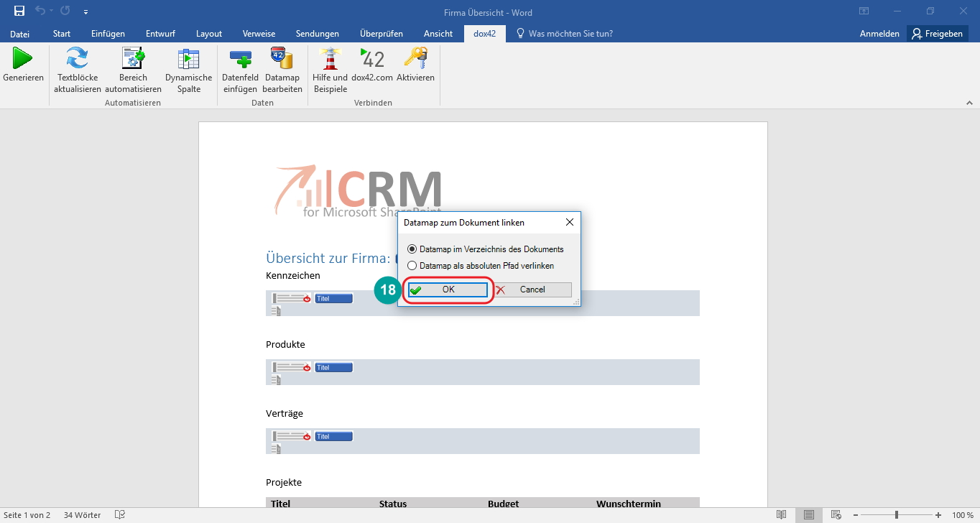Viewport: 980px width, 523px height.
Task: Confirm the dialog with OK
Action: pos(448,290)
